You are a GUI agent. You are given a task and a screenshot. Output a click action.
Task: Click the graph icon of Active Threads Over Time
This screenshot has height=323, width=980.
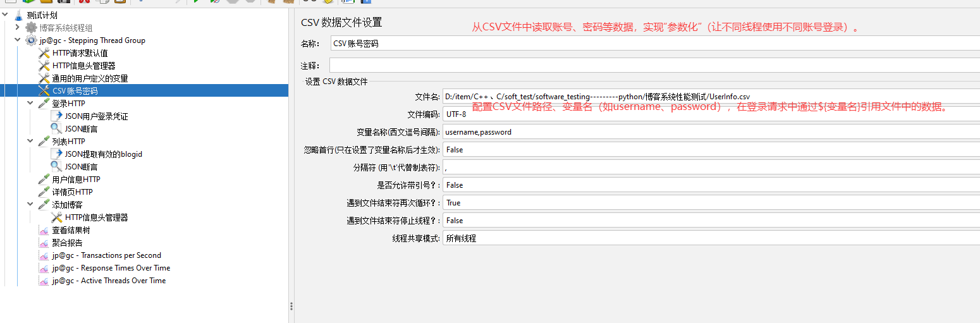(x=44, y=281)
